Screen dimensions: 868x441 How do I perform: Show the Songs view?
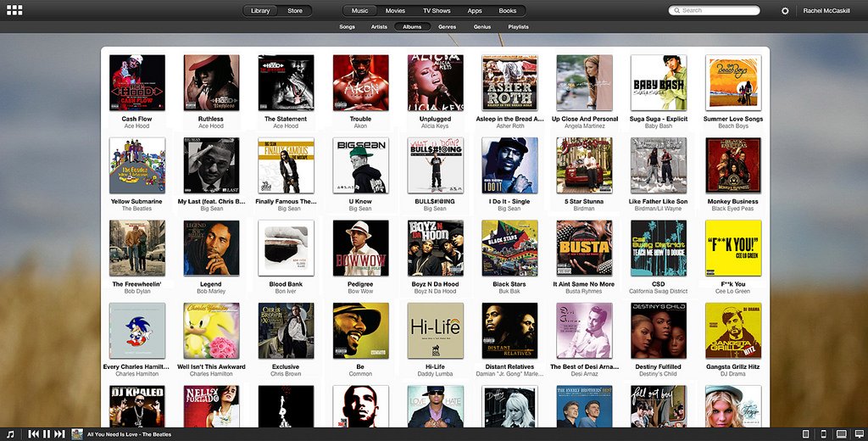pos(347,26)
